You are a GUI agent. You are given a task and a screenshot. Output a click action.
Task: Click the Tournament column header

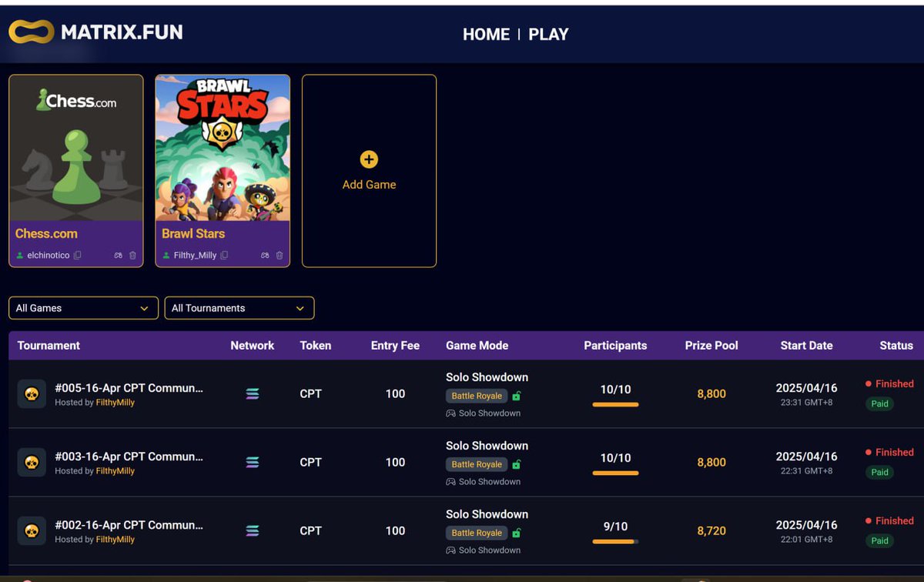(49, 346)
